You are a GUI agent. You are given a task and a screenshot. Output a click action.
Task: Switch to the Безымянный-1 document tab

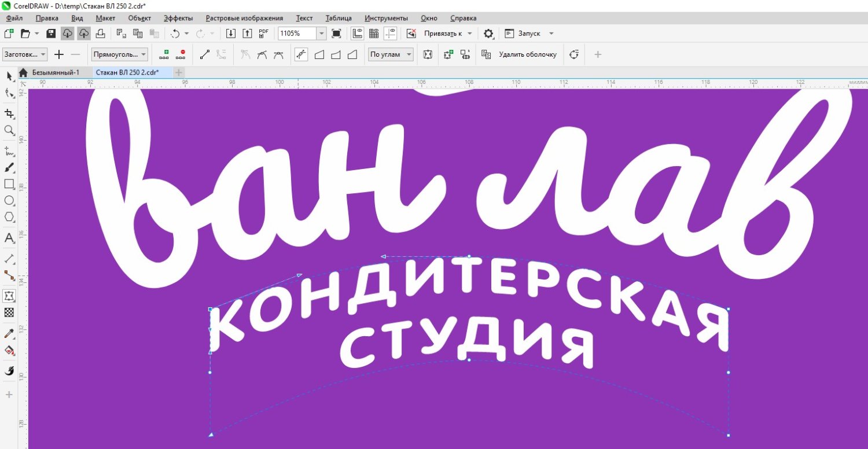(x=55, y=72)
